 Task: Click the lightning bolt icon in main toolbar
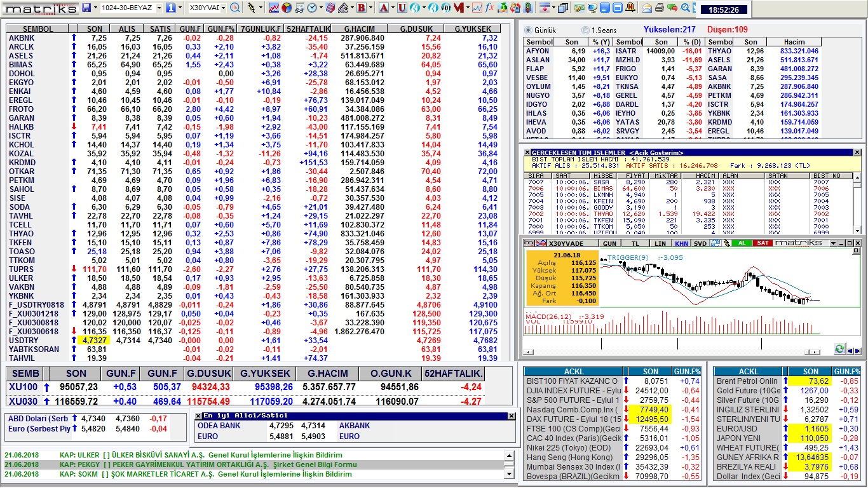click(x=252, y=8)
